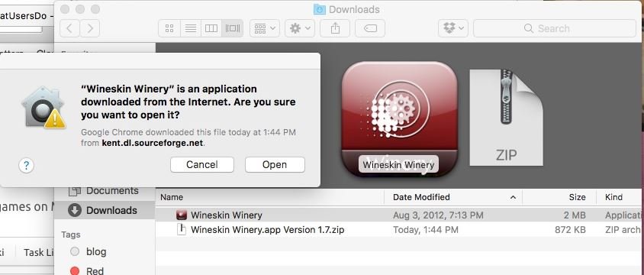644x275 pixels.
Task: Go back with Finder back arrow
Action: [69, 28]
